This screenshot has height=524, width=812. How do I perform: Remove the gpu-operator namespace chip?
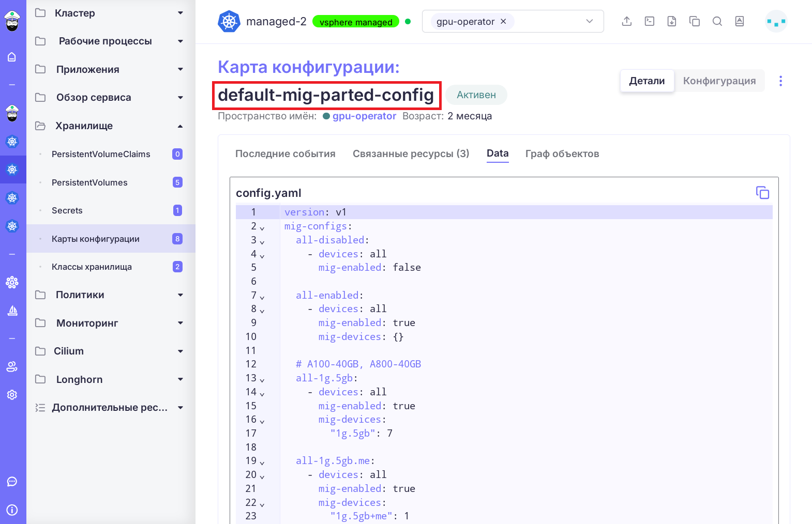(x=503, y=22)
